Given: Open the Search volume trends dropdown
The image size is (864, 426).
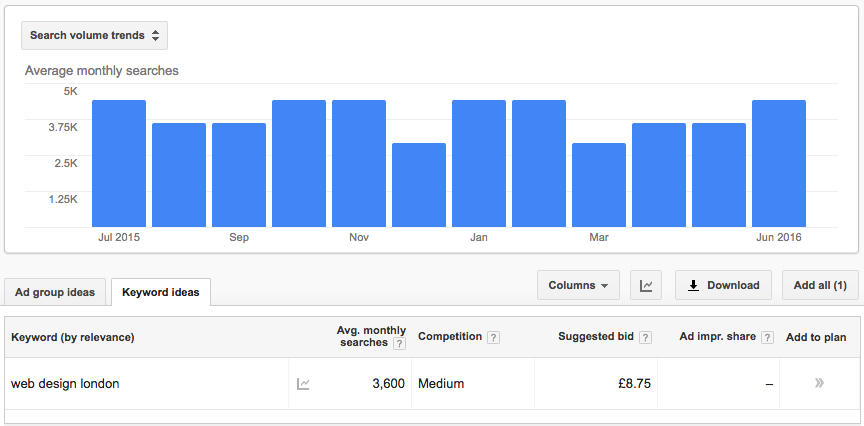Looking at the screenshot, I should coord(94,36).
